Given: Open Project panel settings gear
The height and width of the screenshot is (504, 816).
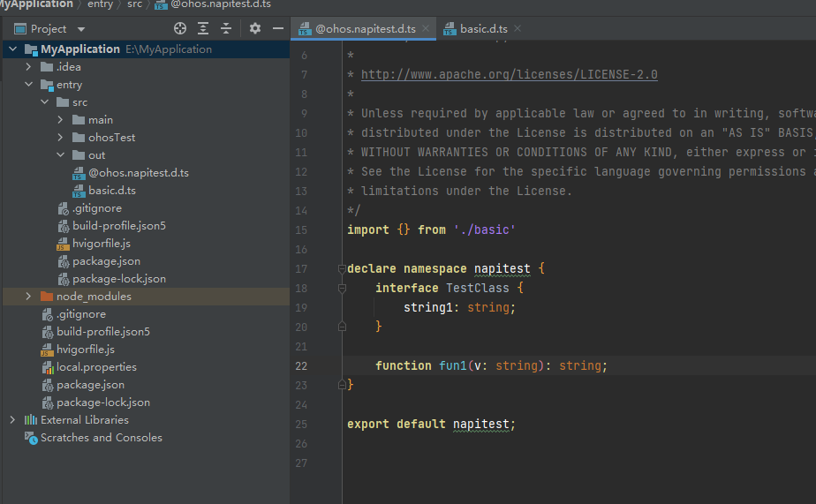Looking at the screenshot, I should (x=255, y=29).
